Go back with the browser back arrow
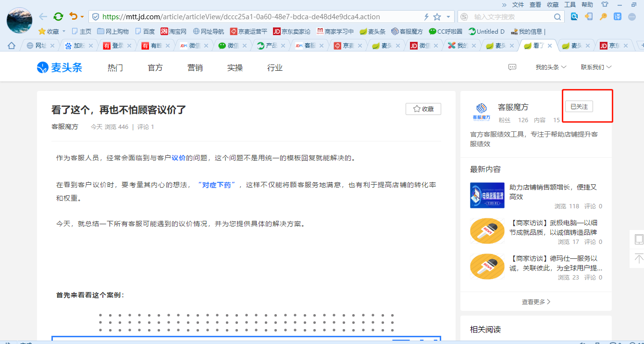 pos(43,16)
